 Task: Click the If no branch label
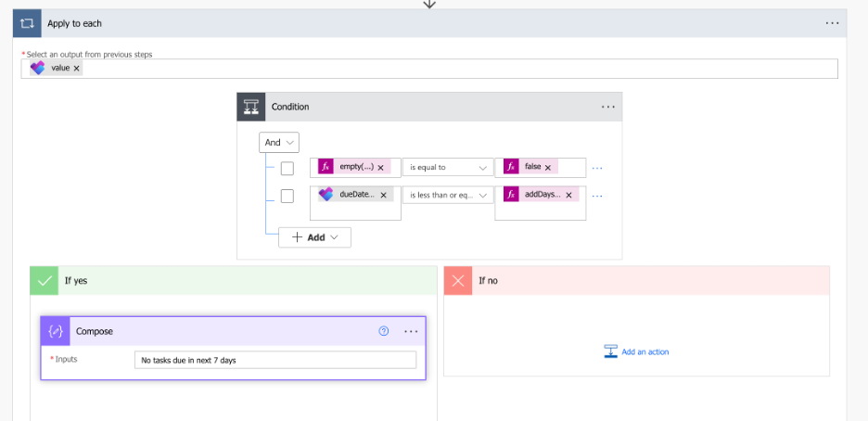coord(488,280)
